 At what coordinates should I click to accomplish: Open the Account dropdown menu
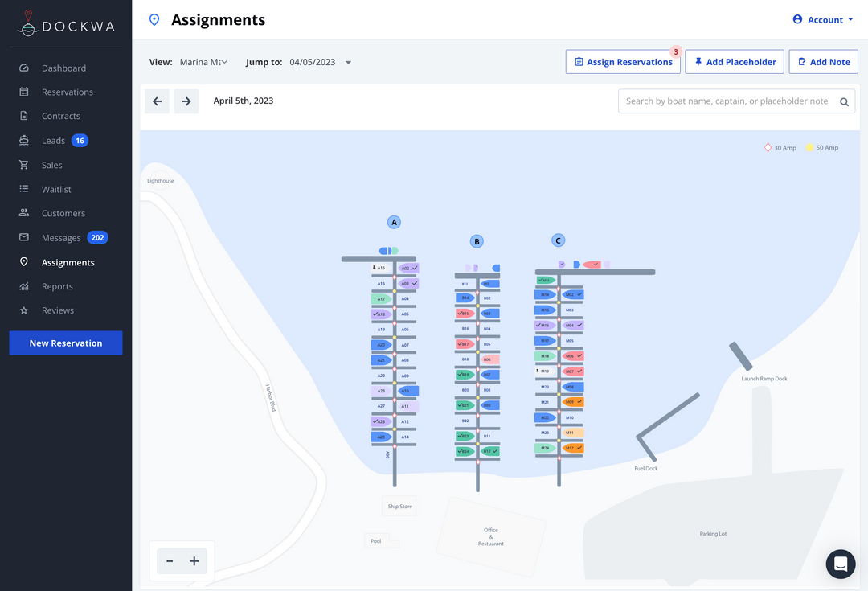pyautogui.click(x=822, y=19)
